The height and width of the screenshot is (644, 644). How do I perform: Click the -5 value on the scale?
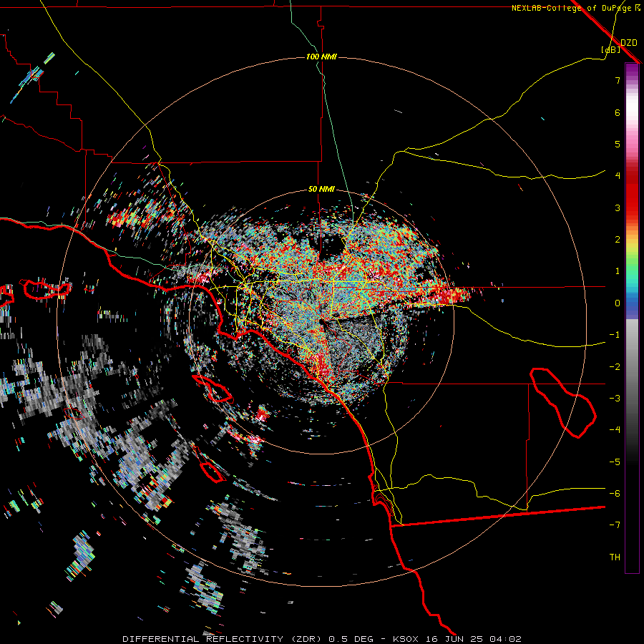point(615,462)
